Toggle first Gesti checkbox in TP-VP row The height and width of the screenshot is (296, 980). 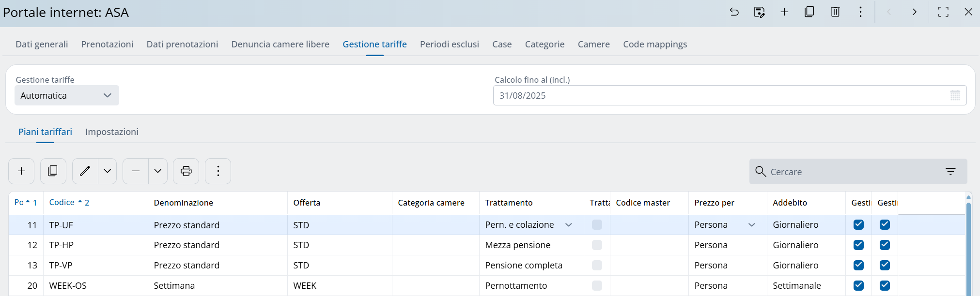pos(858,265)
